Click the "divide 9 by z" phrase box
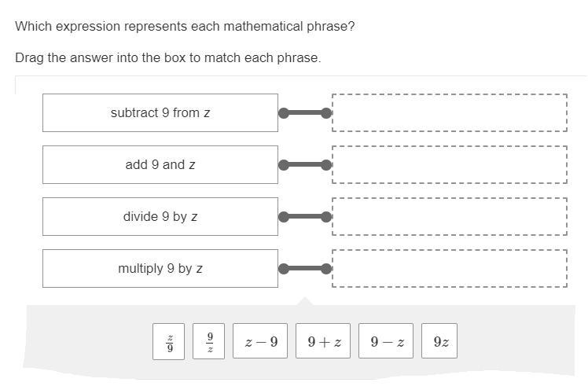Image resolution: width=588 pixels, height=386 pixels. 160,216
